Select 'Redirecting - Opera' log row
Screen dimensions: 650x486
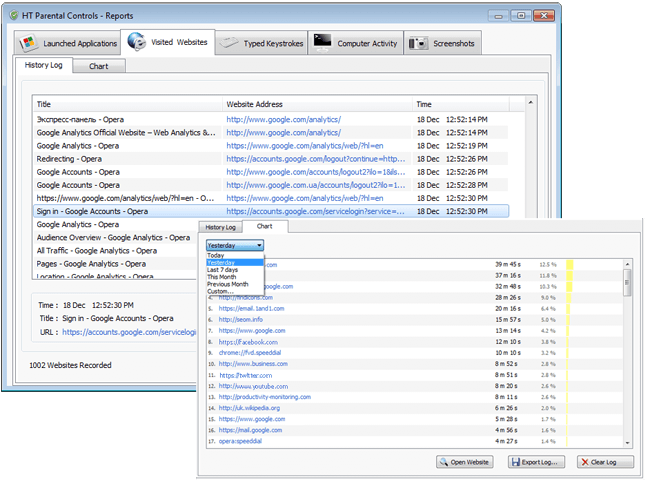coord(271,159)
